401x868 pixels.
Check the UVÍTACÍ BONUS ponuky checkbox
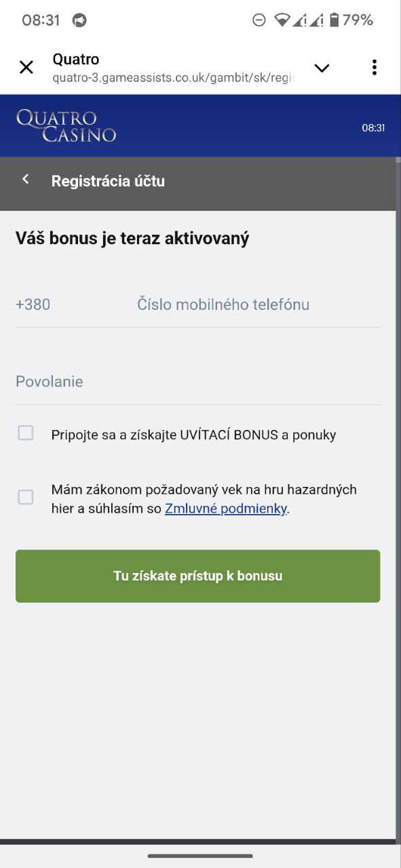click(25, 433)
